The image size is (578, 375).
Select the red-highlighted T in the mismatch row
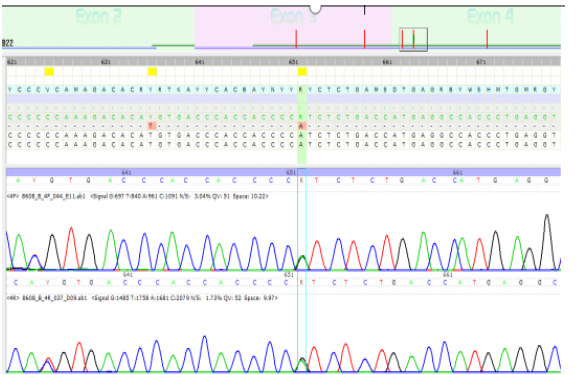click(152, 126)
